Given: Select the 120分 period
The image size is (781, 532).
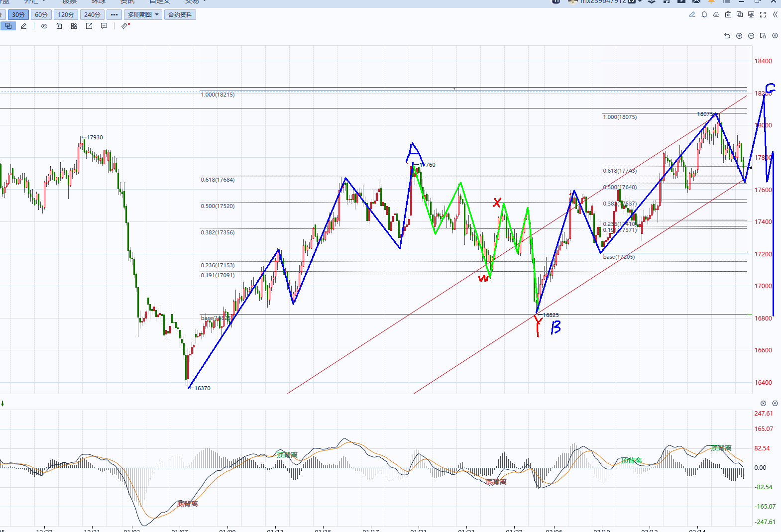Looking at the screenshot, I should 66,15.
